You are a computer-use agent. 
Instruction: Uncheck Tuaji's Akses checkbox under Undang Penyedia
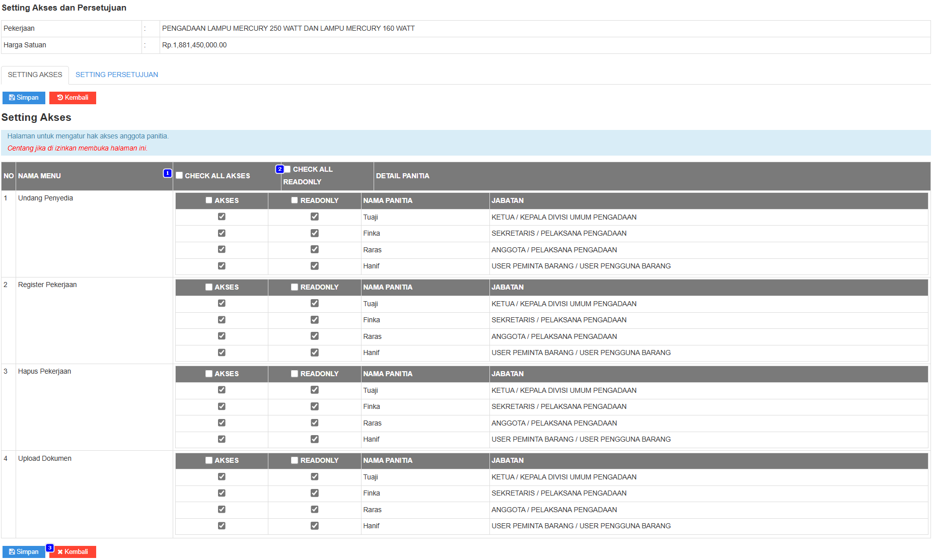(222, 217)
